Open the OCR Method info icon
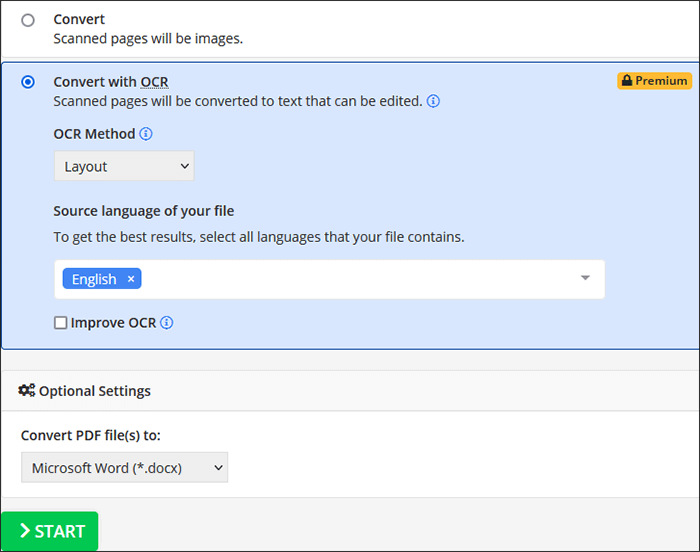This screenshot has height=552, width=700. [146, 134]
